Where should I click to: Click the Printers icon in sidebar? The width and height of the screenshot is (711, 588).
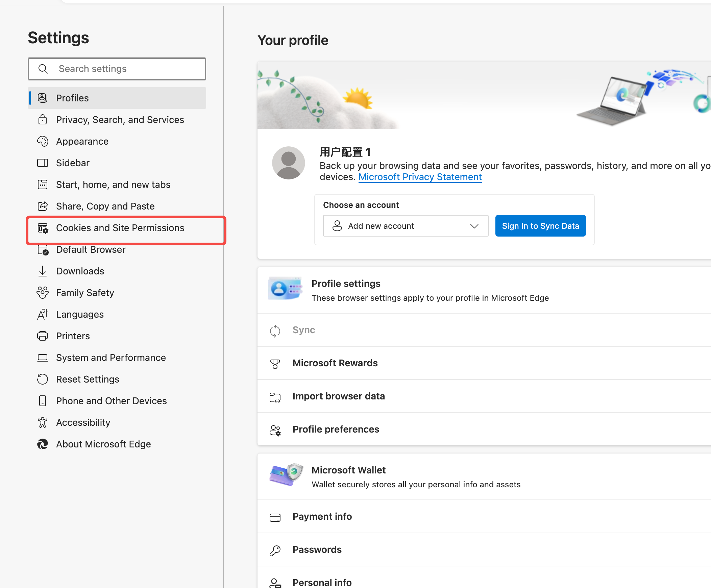point(42,336)
